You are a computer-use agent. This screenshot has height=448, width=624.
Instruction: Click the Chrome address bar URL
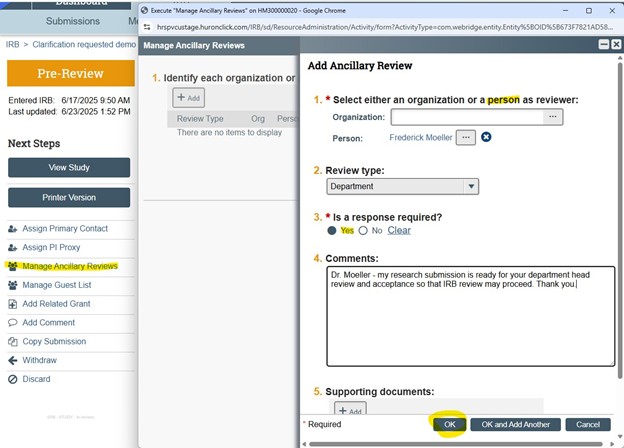point(384,27)
